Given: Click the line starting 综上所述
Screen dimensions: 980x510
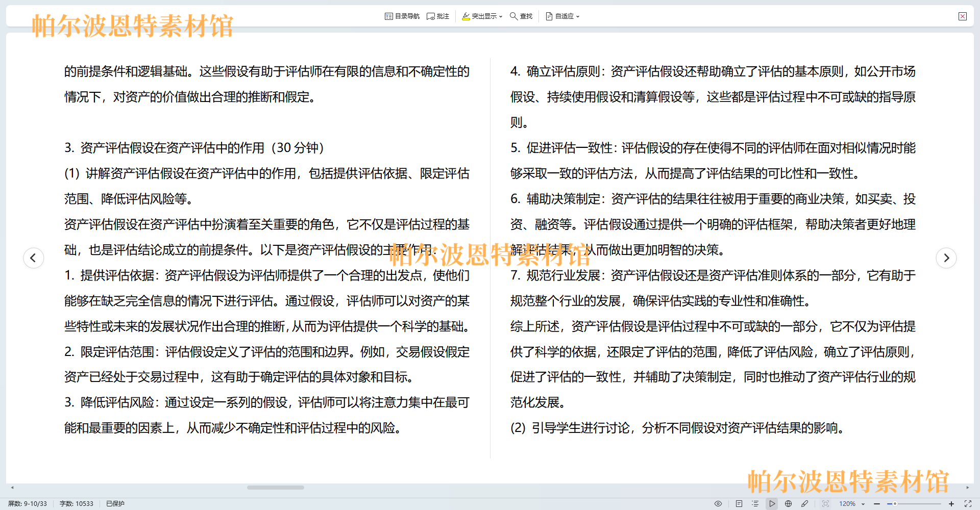Looking at the screenshot, I should coord(713,326).
